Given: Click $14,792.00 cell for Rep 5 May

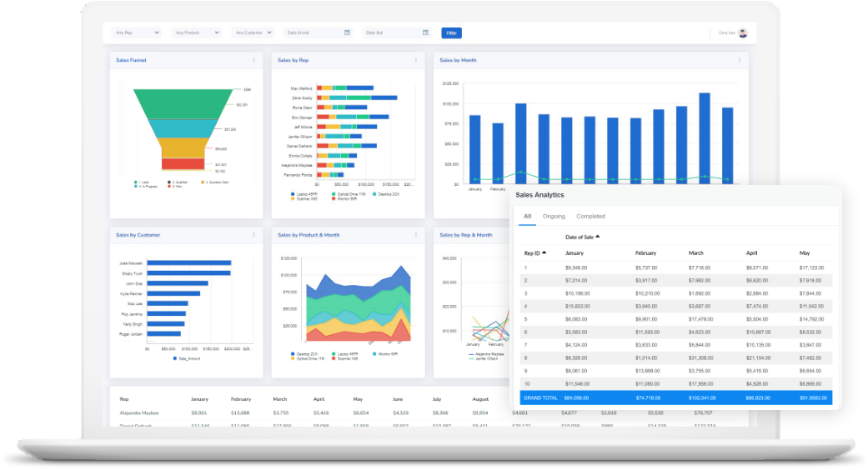Looking at the screenshot, I should click(x=811, y=319).
